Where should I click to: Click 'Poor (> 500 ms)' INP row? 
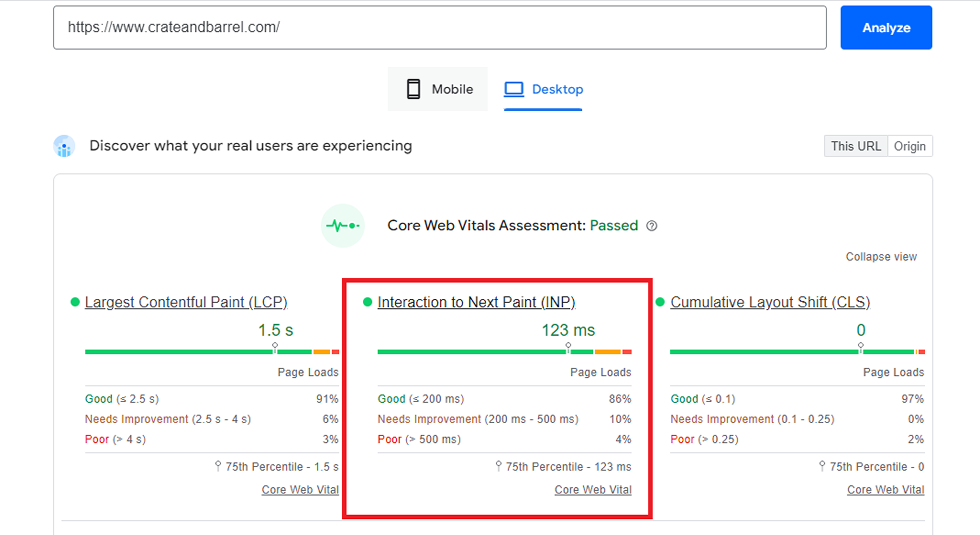(504, 439)
